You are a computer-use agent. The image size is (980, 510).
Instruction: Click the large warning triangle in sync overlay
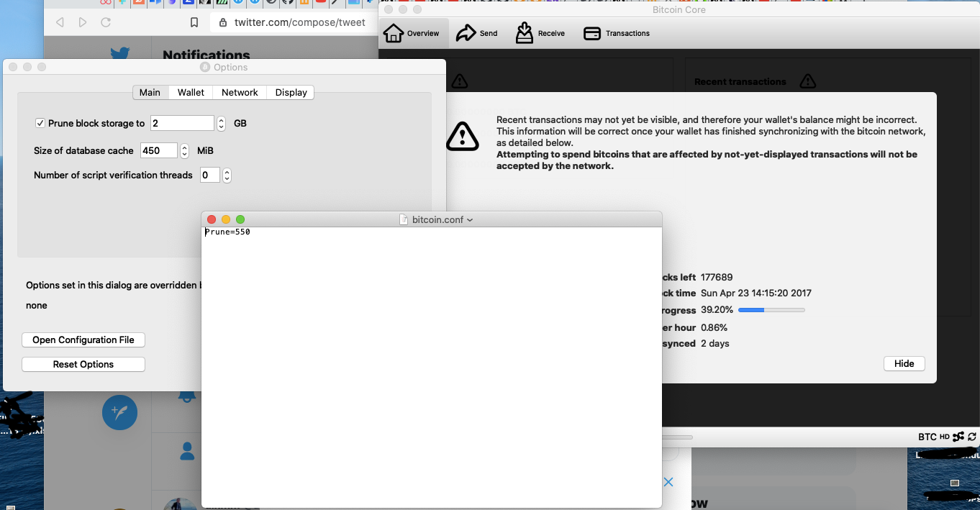pyautogui.click(x=462, y=136)
